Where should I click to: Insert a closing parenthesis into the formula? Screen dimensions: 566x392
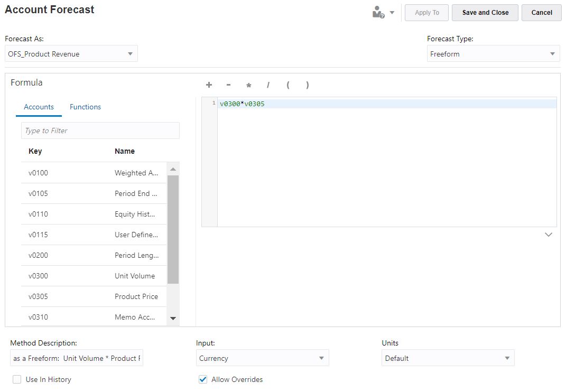point(307,85)
